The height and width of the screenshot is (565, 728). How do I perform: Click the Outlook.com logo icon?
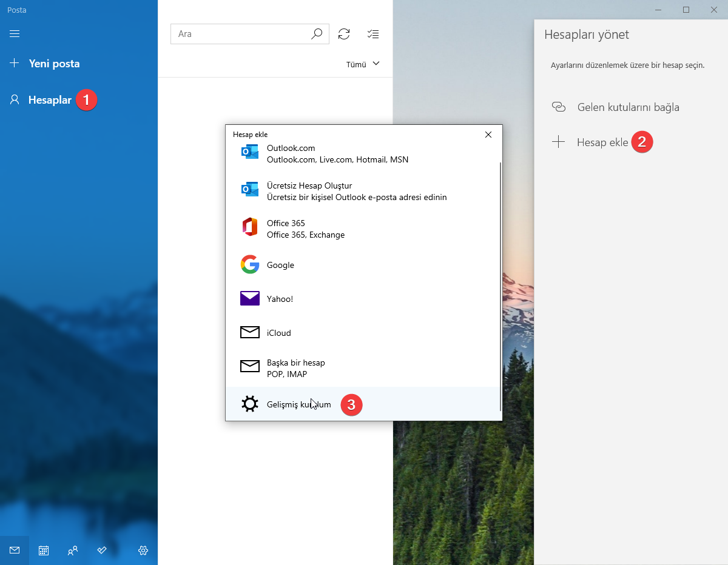click(250, 152)
